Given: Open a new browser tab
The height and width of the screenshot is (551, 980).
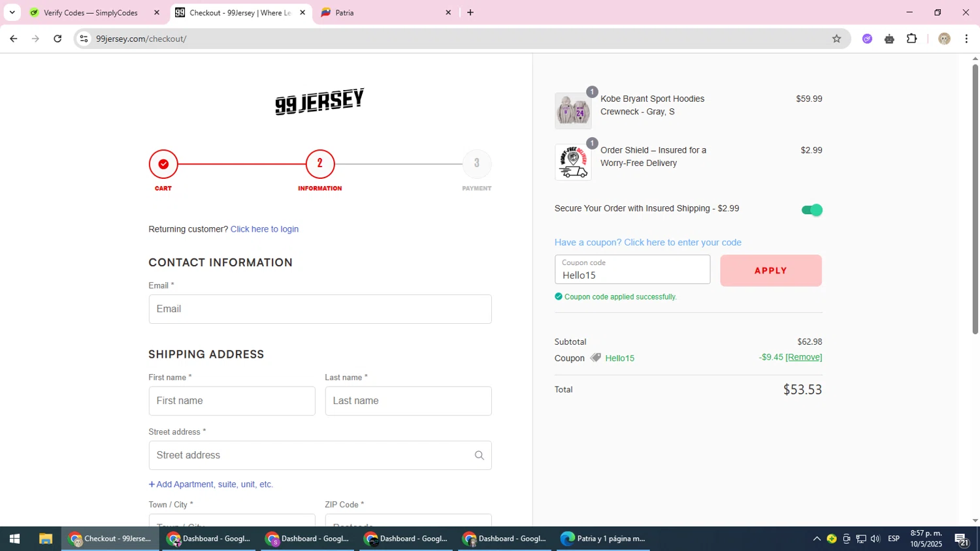Looking at the screenshot, I should click(x=470, y=12).
